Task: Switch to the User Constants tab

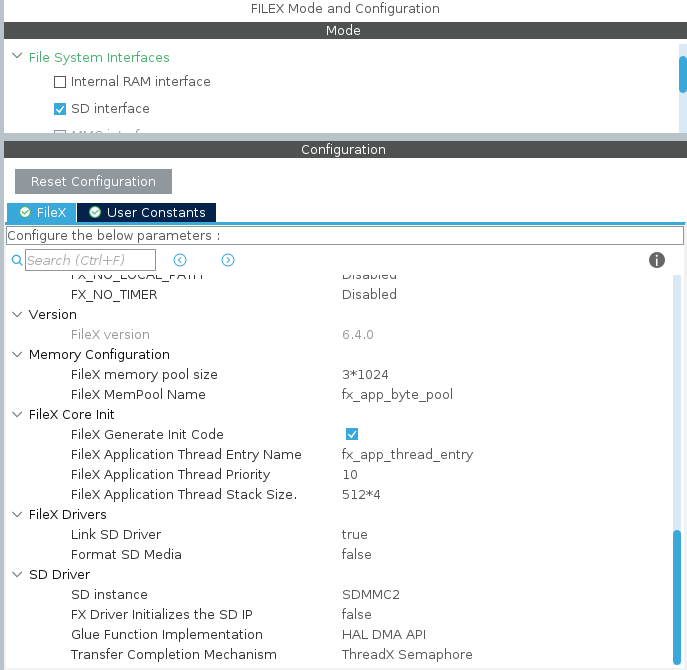Action: tap(146, 213)
